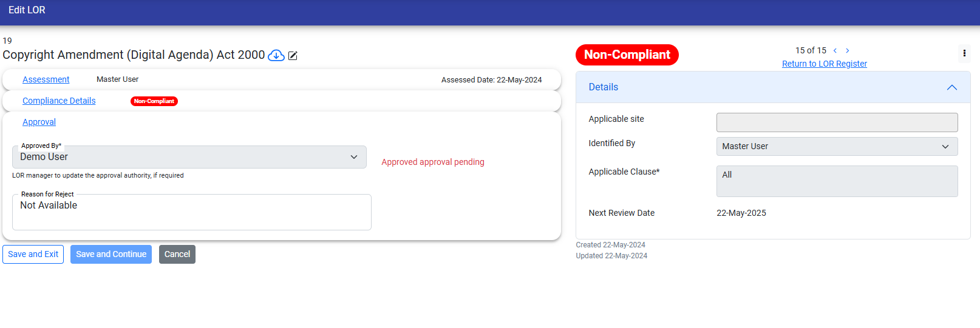
Task: Click the cloud download icon beside title
Action: pyautogui.click(x=276, y=55)
